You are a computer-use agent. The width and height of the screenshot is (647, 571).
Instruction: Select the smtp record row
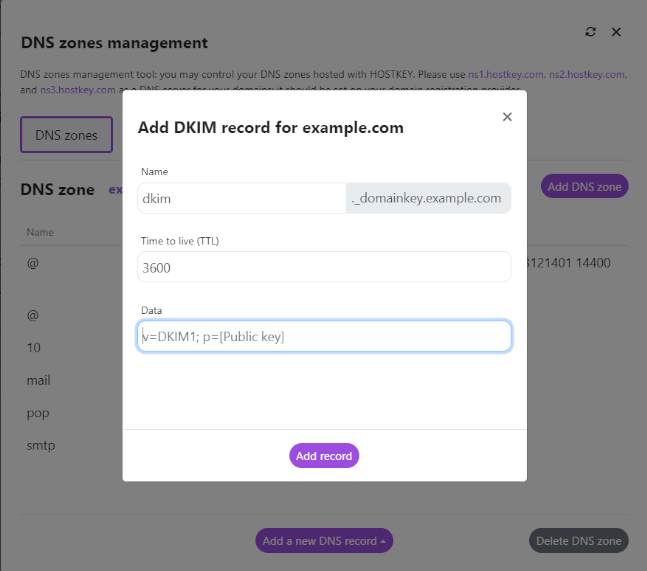pyautogui.click(x=40, y=445)
